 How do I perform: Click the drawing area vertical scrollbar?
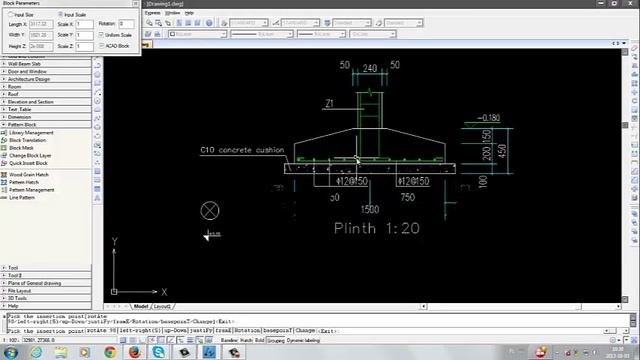pyautogui.click(x=625, y=176)
